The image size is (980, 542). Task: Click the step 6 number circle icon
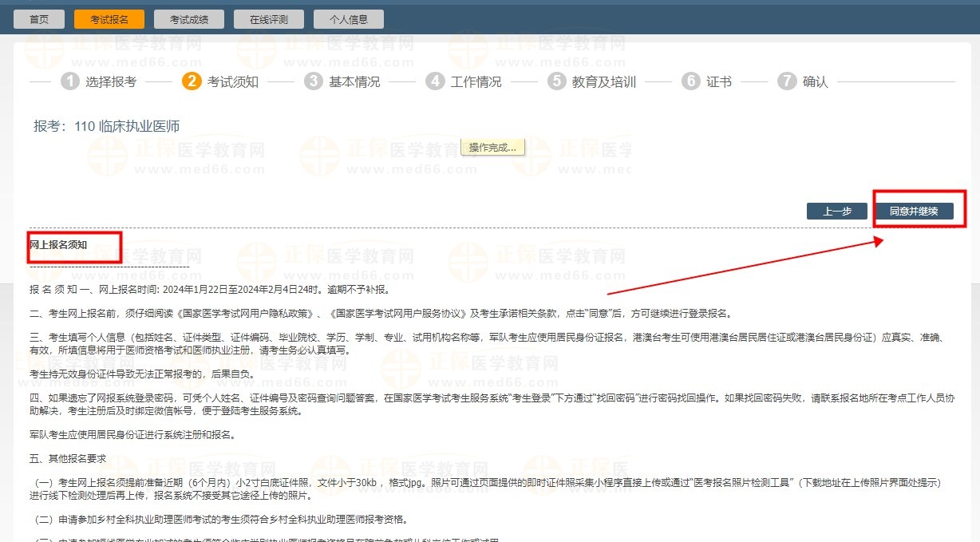pos(691,81)
